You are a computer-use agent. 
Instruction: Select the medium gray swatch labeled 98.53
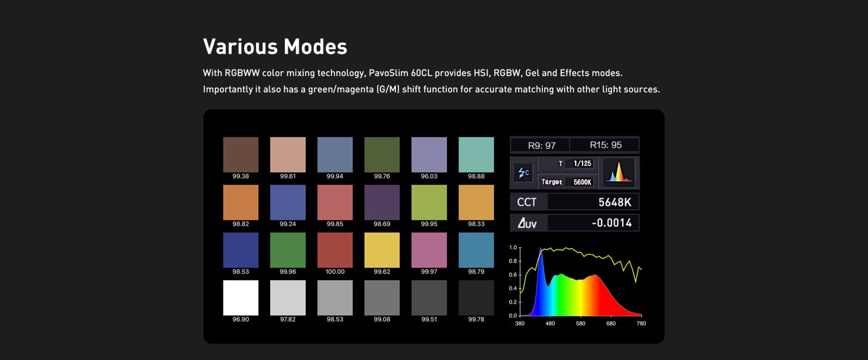click(335, 298)
